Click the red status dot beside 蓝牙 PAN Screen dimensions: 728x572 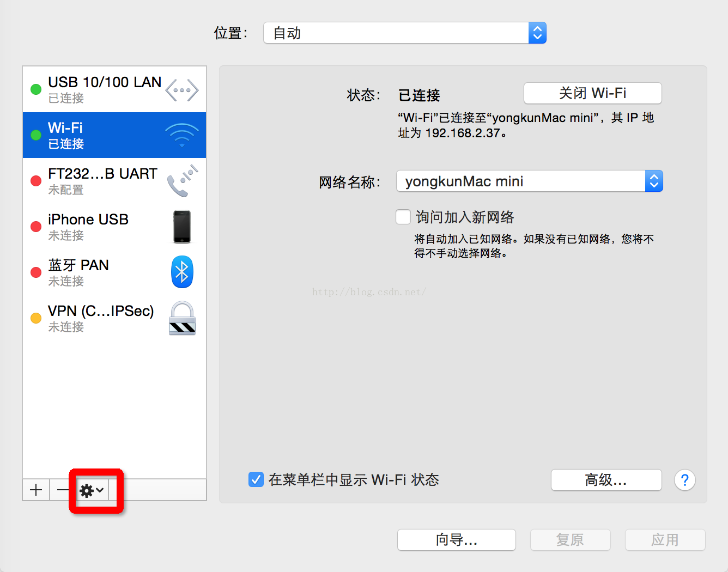click(36, 272)
